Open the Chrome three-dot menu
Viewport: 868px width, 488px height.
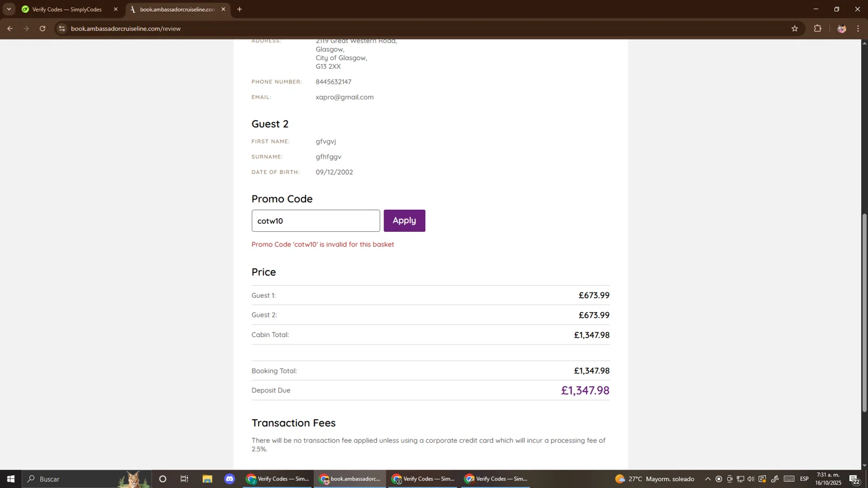click(x=858, y=28)
